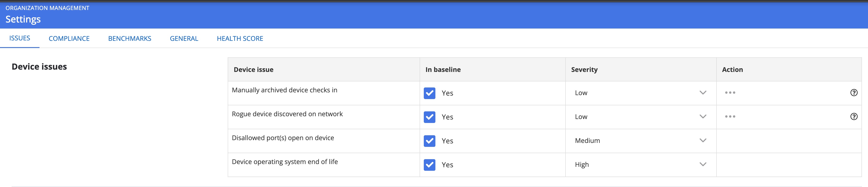The height and width of the screenshot is (187, 868).
Task: Uncheck baseline for Manually archived device
Action: click(x=429, y=93)
